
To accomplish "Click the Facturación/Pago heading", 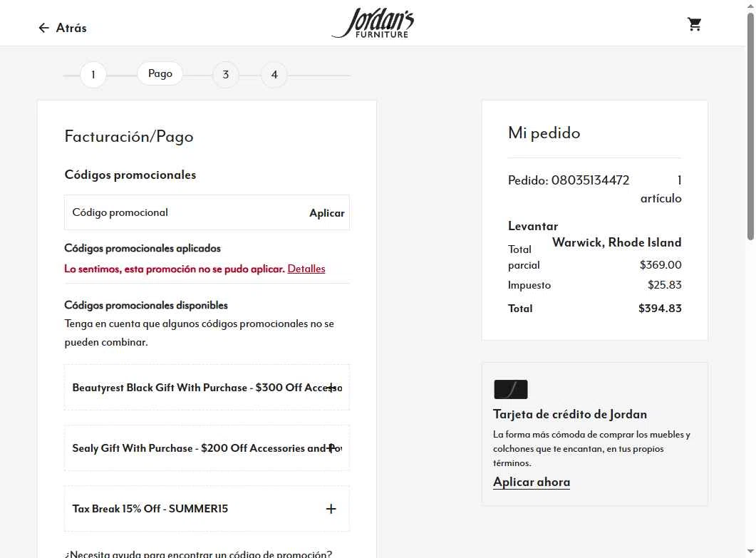I will click(129, 137).
